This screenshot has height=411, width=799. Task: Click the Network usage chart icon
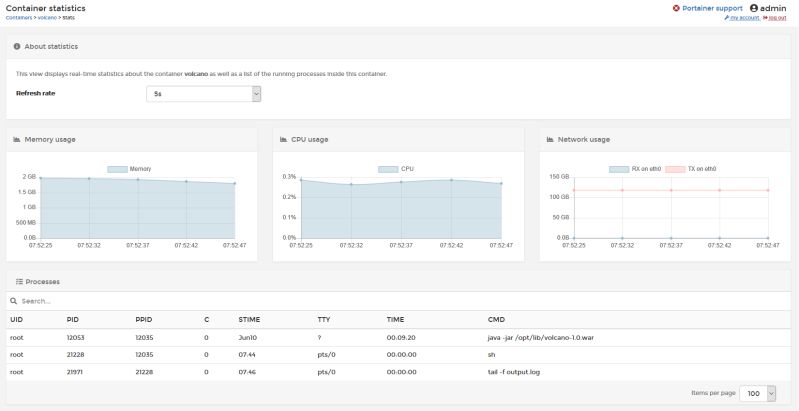tap(550, 139)
